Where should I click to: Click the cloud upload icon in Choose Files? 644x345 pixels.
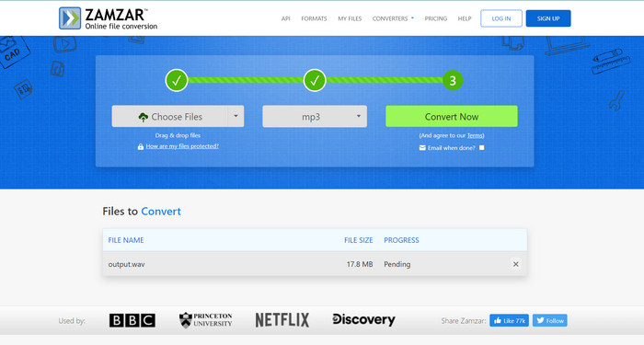coord(143,117)
